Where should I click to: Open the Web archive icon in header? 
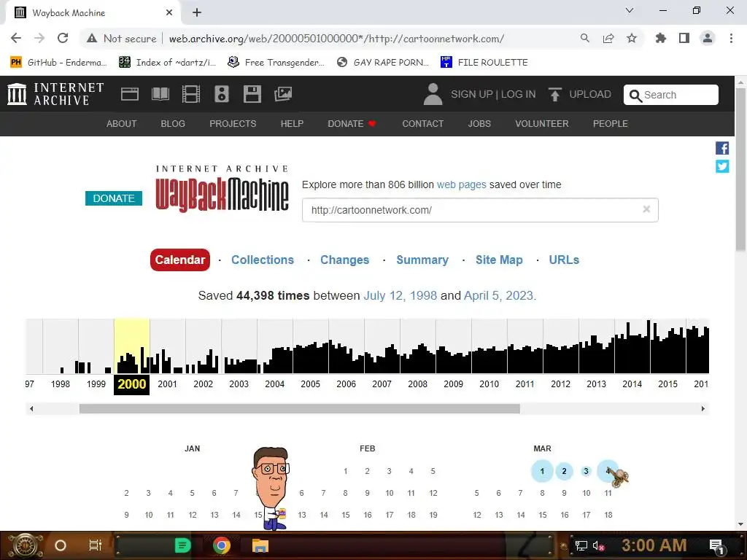pyautogui.click(x=130, y=94)
